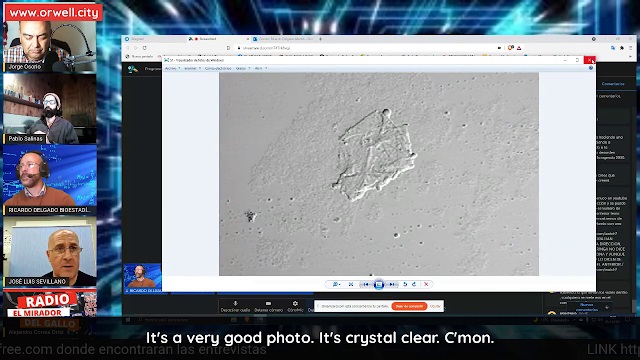Click the browser address bar
Image resolution: width=640 pixels, height=360 pixels.
[367, 48]
